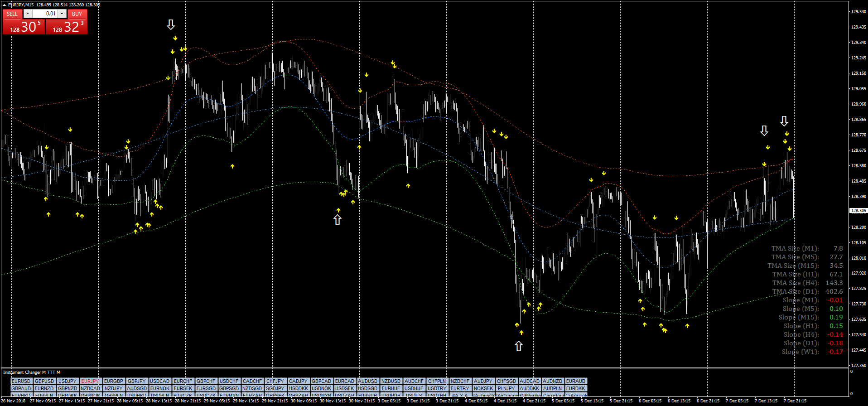Switch the chart to GBPNZD
The image size is (868, 406).
(68, 388)
